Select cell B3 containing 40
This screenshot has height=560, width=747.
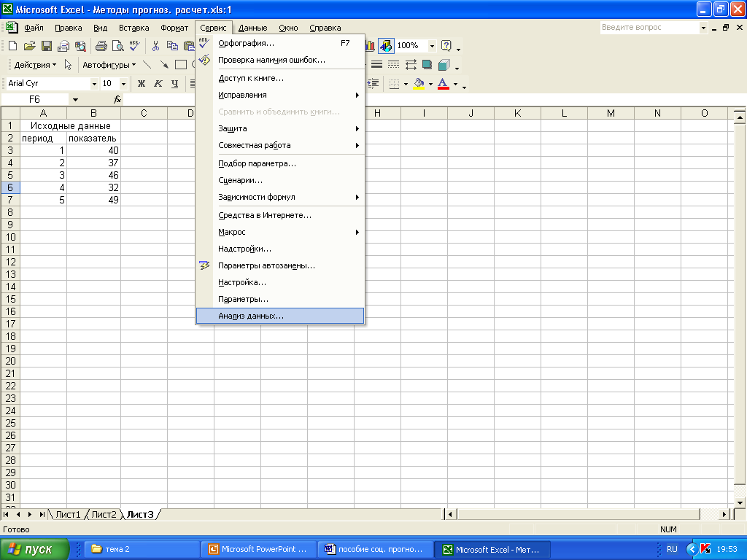coord(93,150)
